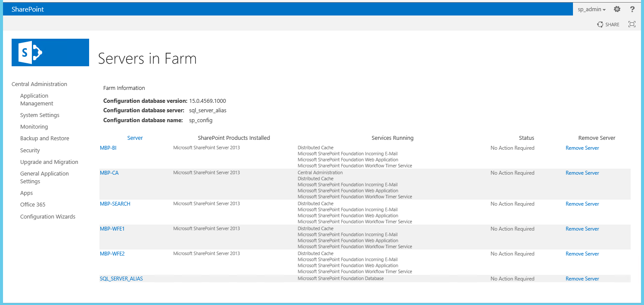Screen dimensions: 644x305
Task: Open the help question mark
Action: tap(632, 9)
